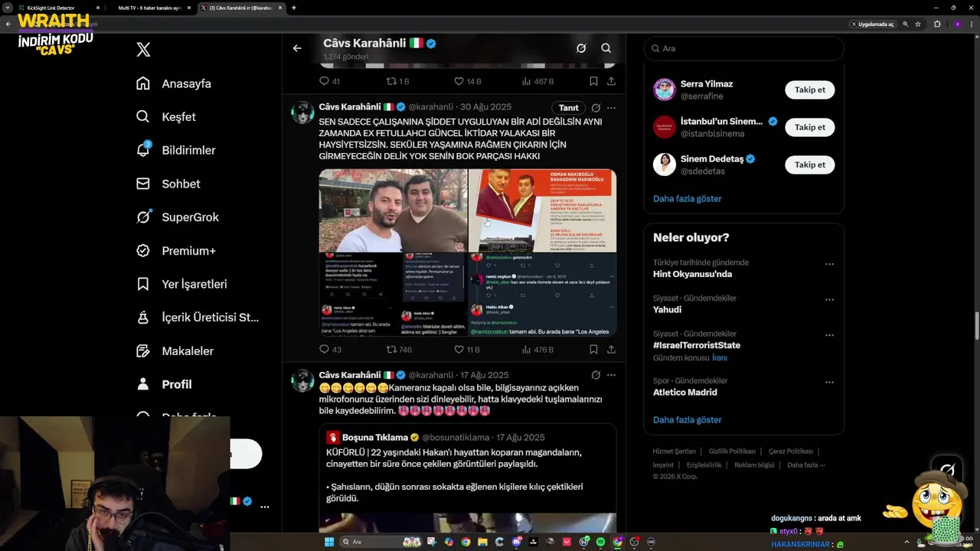
Task: Open Anasayfa in the sidebar
Action: pos(174,83)
